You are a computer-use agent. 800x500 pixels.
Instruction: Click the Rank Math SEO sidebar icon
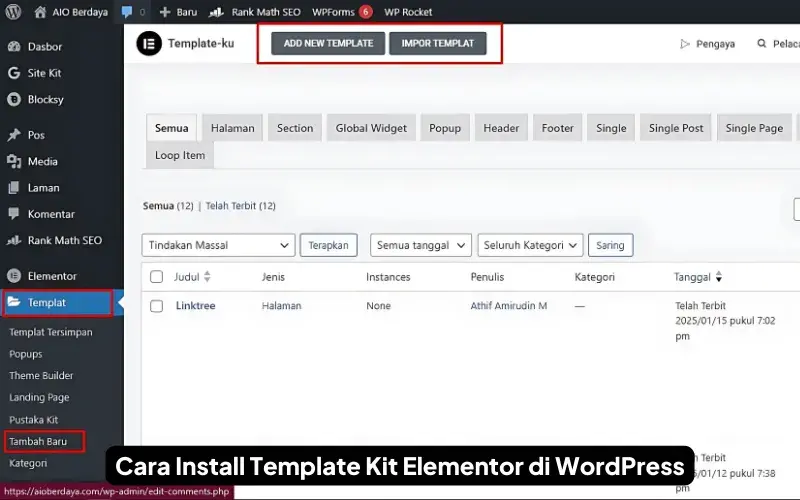14,240
